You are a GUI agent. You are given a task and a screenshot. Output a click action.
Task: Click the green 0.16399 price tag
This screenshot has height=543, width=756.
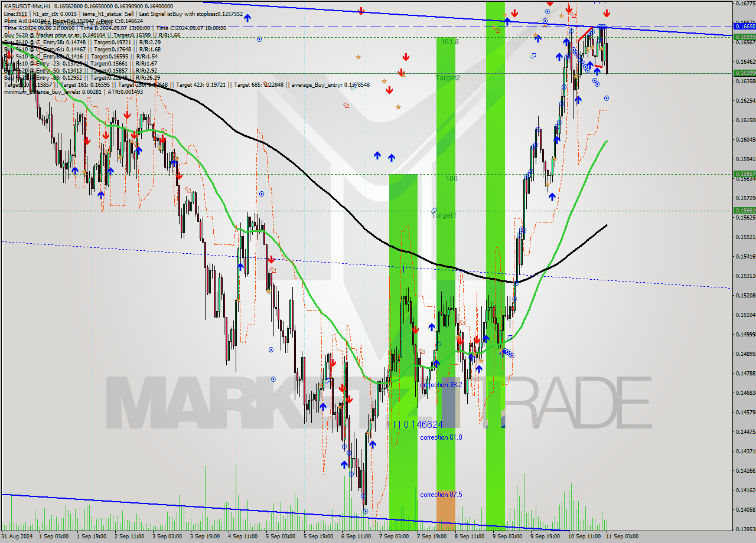(744, 73)
